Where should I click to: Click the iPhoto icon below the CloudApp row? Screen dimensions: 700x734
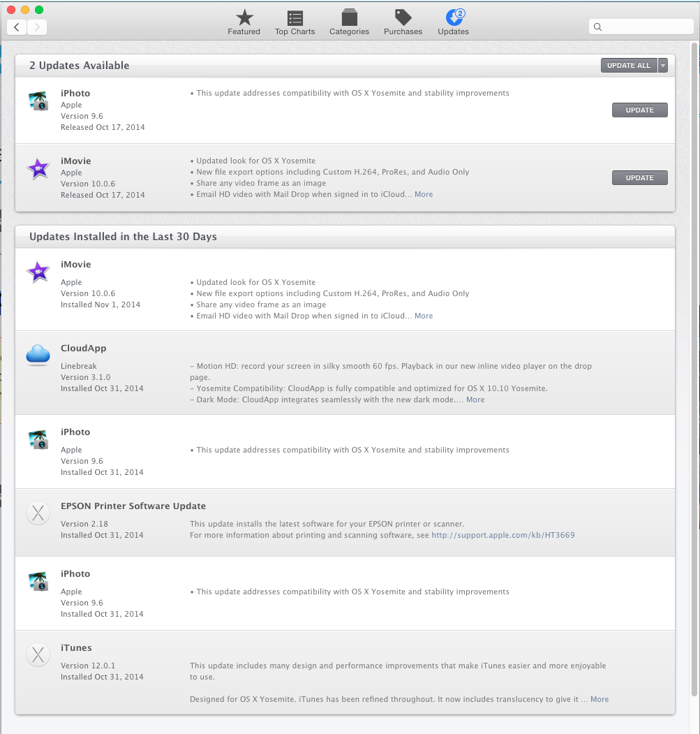coord(38,439)
